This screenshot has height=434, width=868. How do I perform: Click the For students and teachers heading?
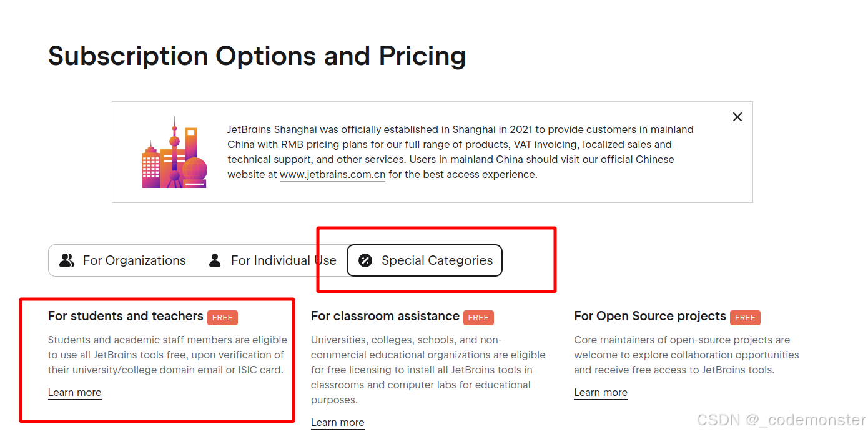pyautogui.click(x=126, y=316)
